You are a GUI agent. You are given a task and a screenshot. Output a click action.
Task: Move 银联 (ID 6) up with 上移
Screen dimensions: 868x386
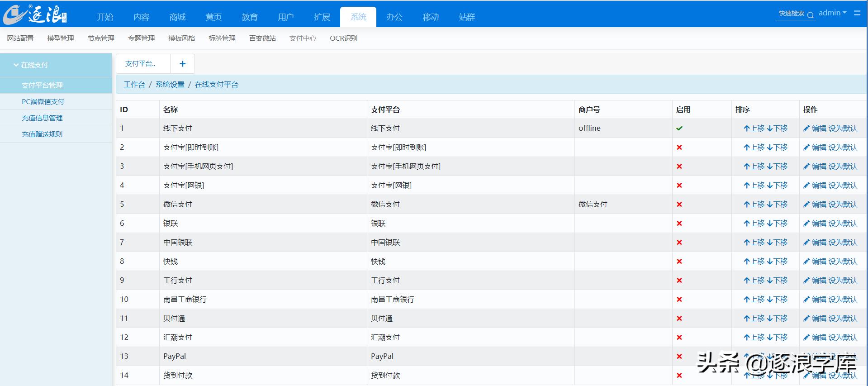click(754, 224)
